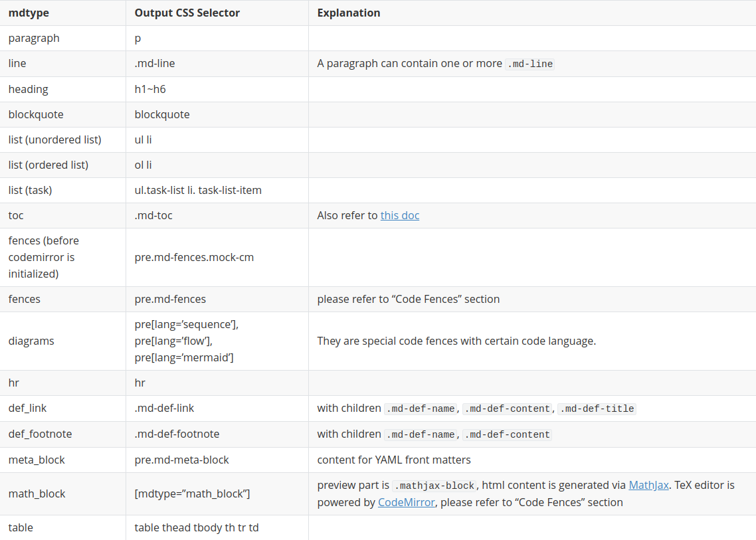The width and height of the screenshot is (756, 540).
Task: Open the "this doc" link
Action: click(400, 215)
